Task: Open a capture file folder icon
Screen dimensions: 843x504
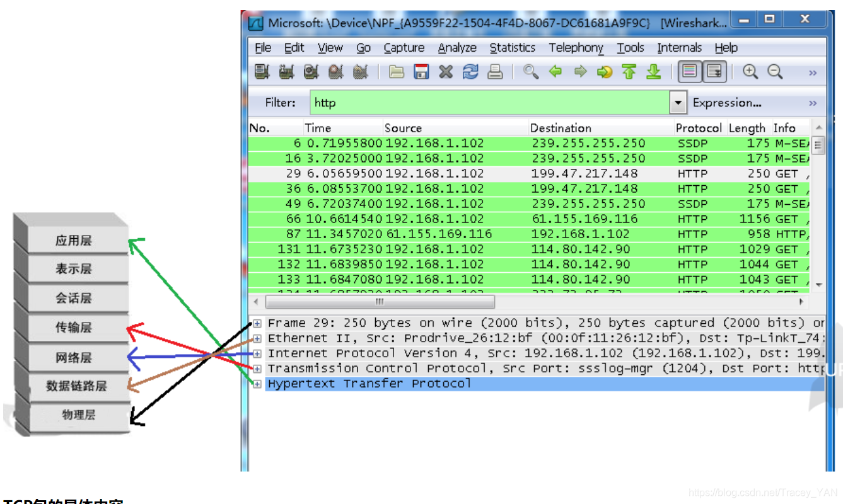Action: pyautogui.click(x=396, y=72)
